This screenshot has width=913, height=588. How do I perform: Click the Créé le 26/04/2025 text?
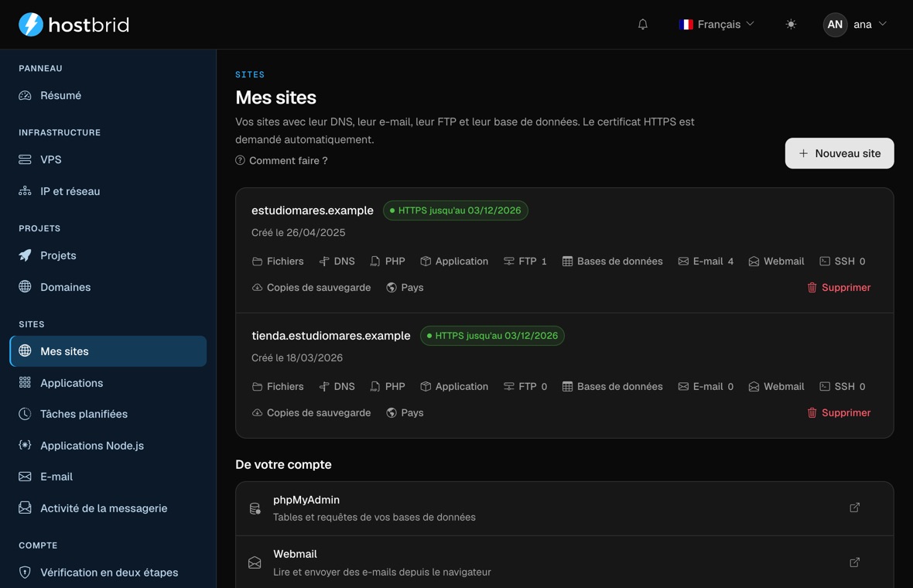point(298,233)
